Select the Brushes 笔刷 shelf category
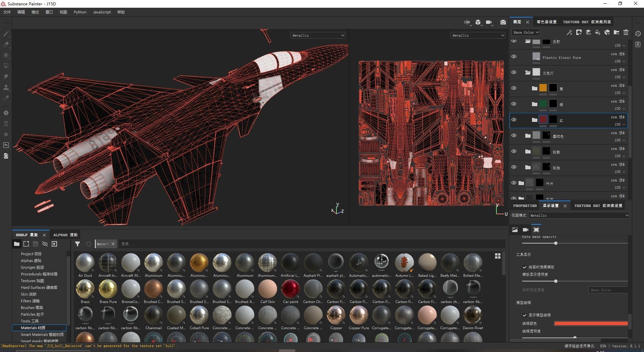644x352 pixels. (32, 308)
